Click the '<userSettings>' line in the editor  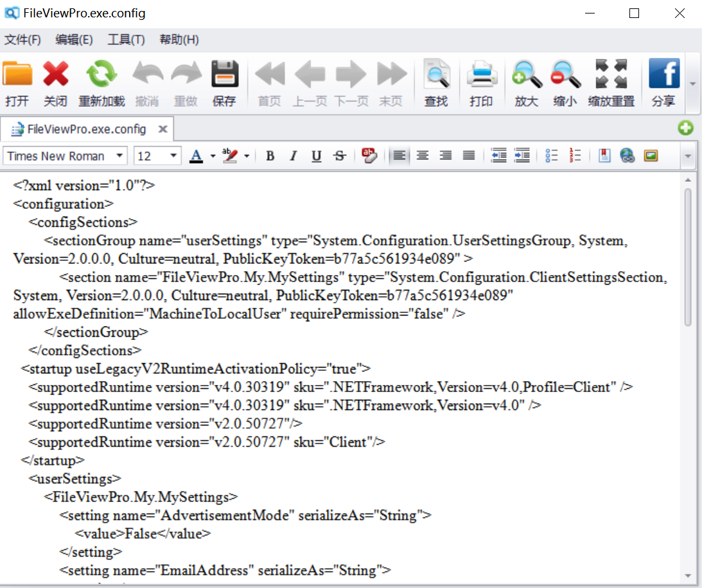pyautogui.click(x=75, y=479)
